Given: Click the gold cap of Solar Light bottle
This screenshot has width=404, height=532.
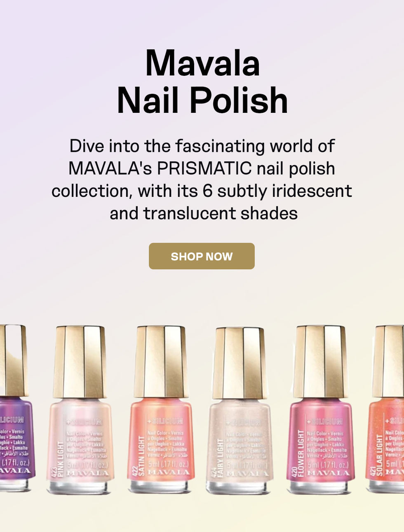Looking at the screenshot, I should point(388,362).
